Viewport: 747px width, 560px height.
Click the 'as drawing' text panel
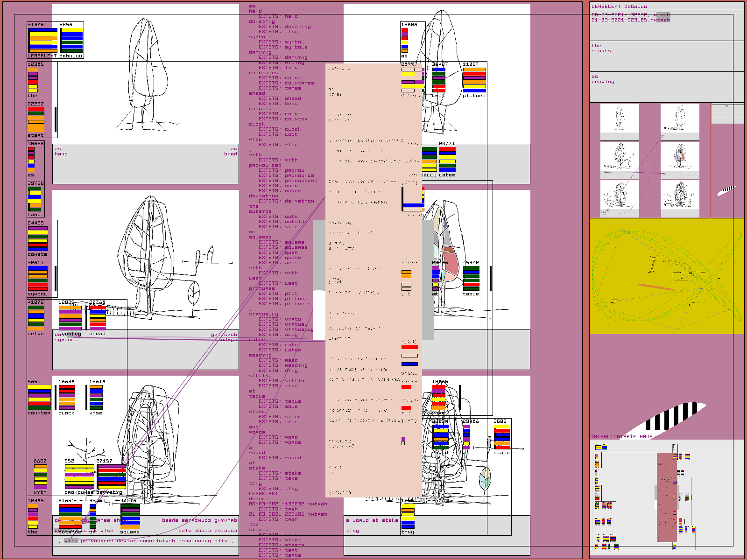pos(666,87)
